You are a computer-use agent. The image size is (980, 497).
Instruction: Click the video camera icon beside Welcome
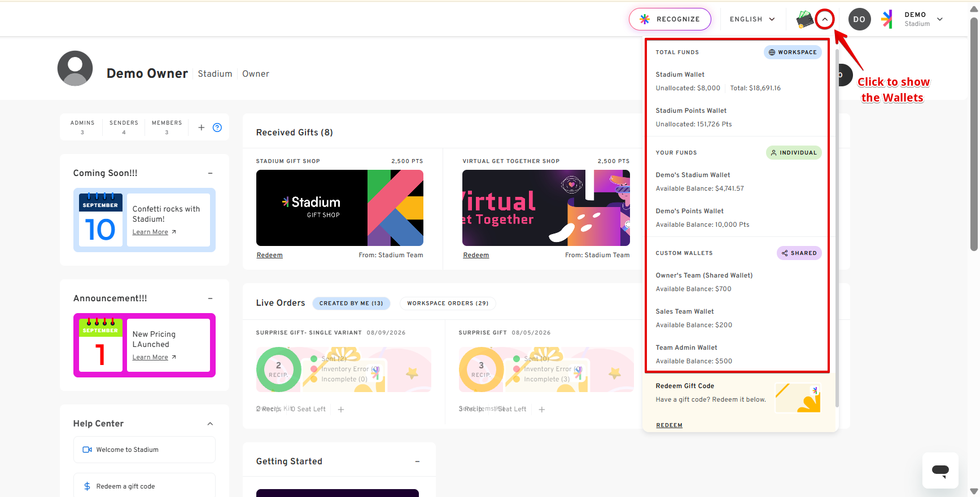coord(88,450)
